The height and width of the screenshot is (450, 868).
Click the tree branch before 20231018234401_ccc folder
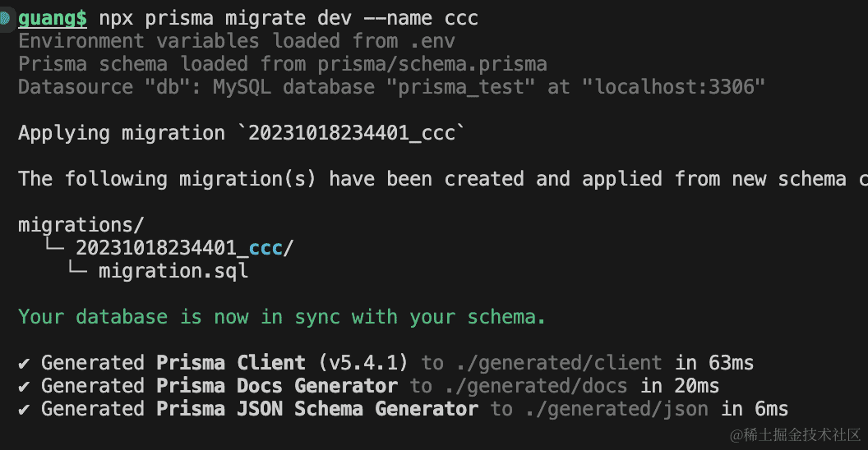(54, 247)
